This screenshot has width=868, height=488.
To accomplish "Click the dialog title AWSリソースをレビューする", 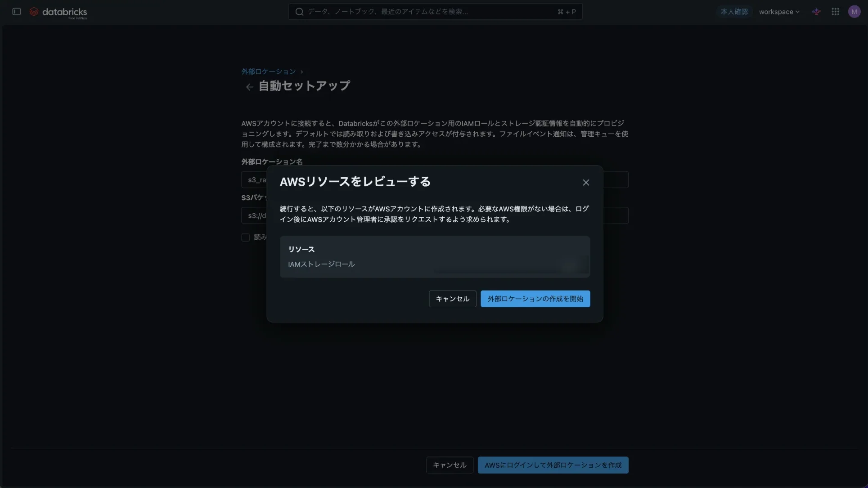I will tap(355, 182).
